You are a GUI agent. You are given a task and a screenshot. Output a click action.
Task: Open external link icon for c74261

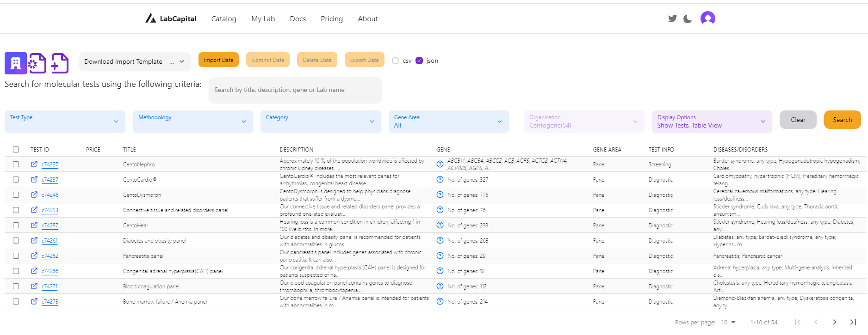34,240
